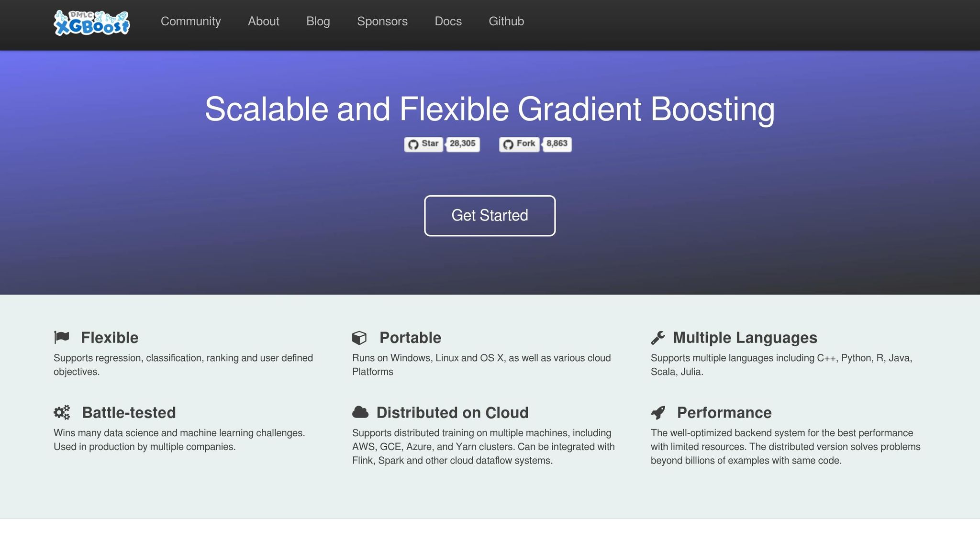Open the About page from navigation
This screenshot has height=551, width=980.
click(264, 22)
